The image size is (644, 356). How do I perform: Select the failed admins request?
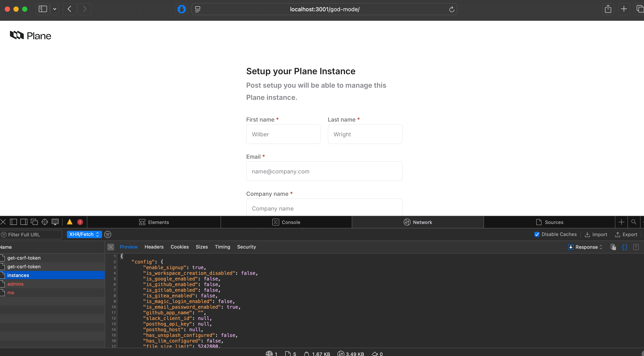point(52,284)
